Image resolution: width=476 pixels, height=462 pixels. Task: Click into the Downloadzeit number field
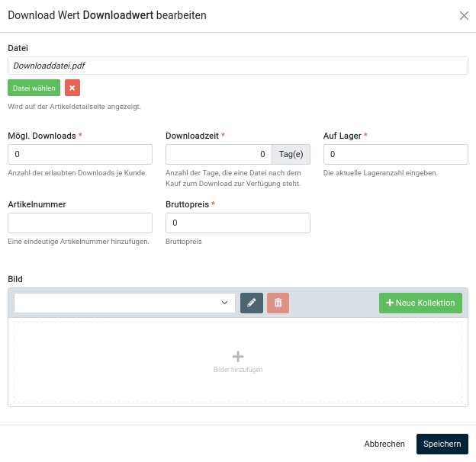click(218, 154)
